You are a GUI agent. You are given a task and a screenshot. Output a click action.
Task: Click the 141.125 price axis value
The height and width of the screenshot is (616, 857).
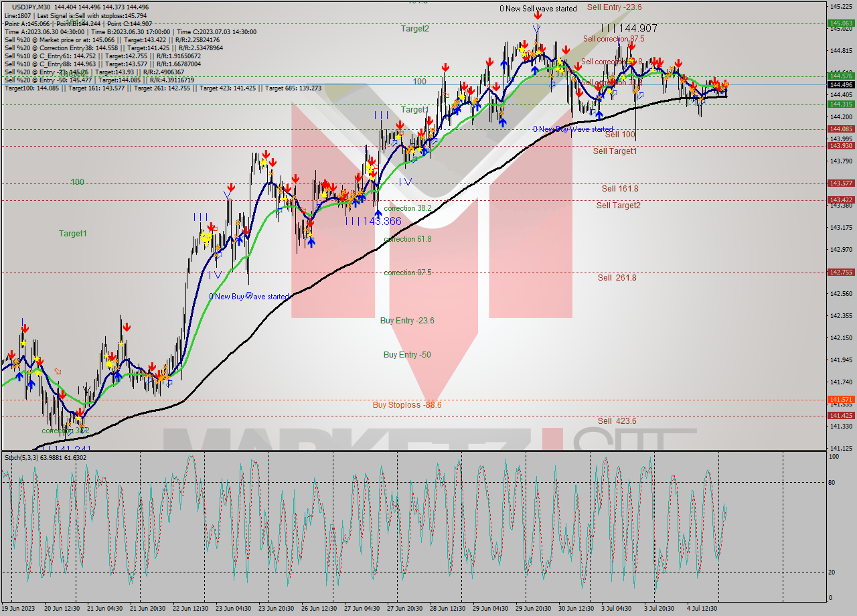[x=841, y=448]
